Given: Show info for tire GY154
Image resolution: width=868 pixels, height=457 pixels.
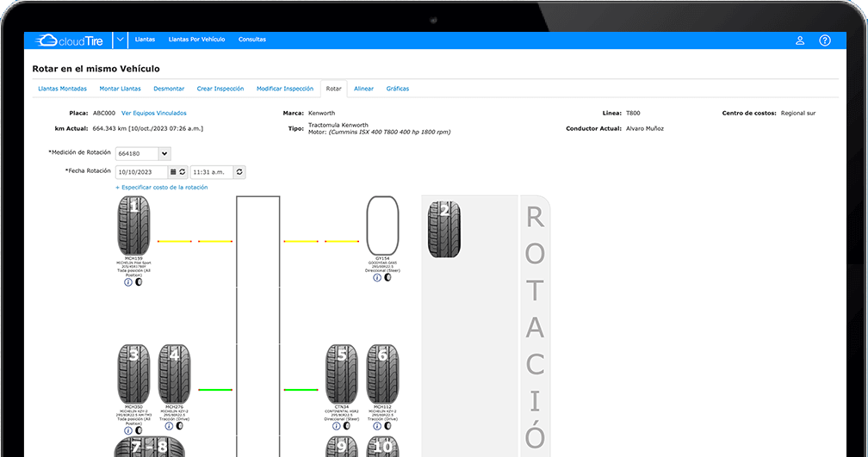Looking at the screenshot, I should tap(377, 278).
